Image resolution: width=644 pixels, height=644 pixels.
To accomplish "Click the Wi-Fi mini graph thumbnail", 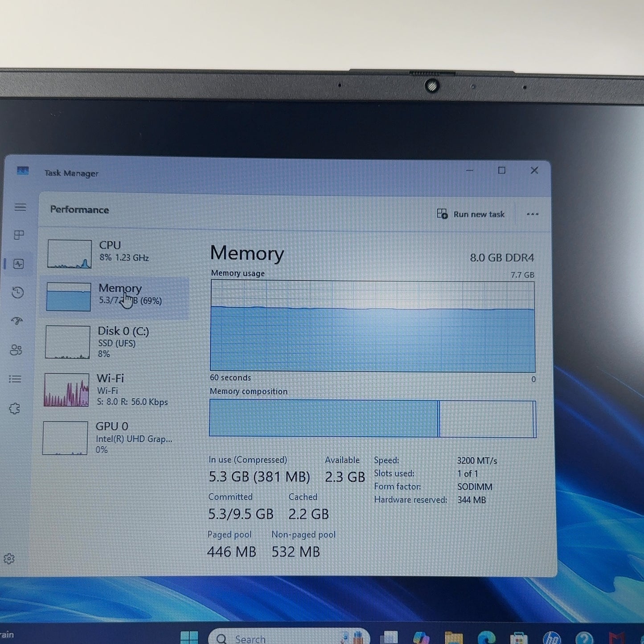I will [x=66, y=390].
